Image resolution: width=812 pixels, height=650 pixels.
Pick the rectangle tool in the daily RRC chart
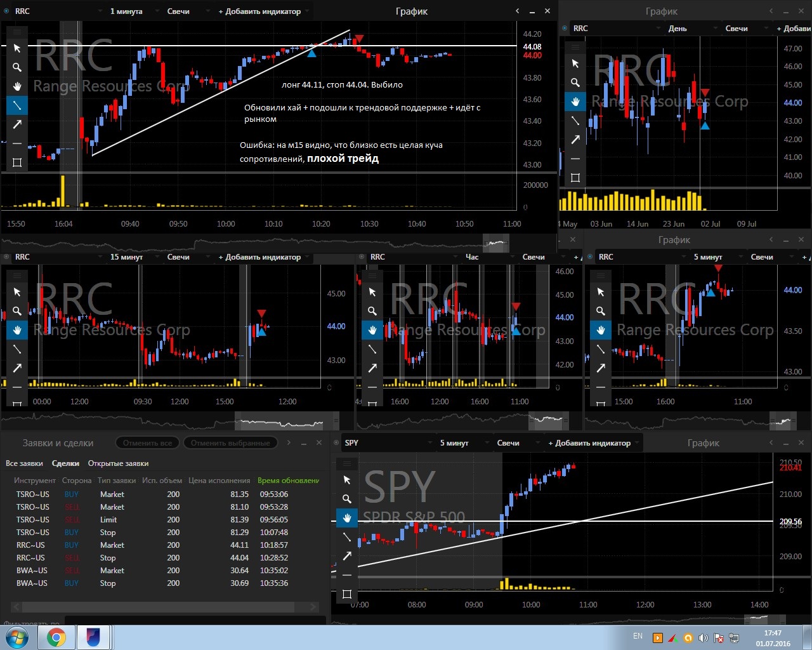coord(575,178)
